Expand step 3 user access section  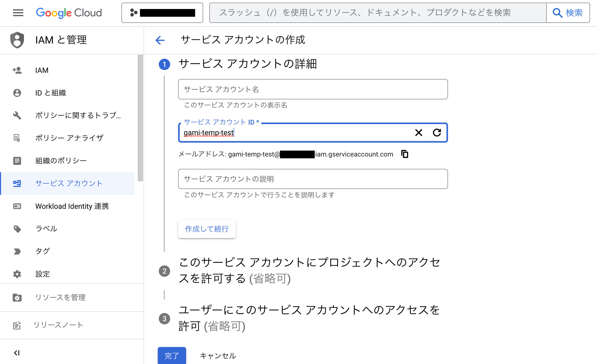(309, 318)
